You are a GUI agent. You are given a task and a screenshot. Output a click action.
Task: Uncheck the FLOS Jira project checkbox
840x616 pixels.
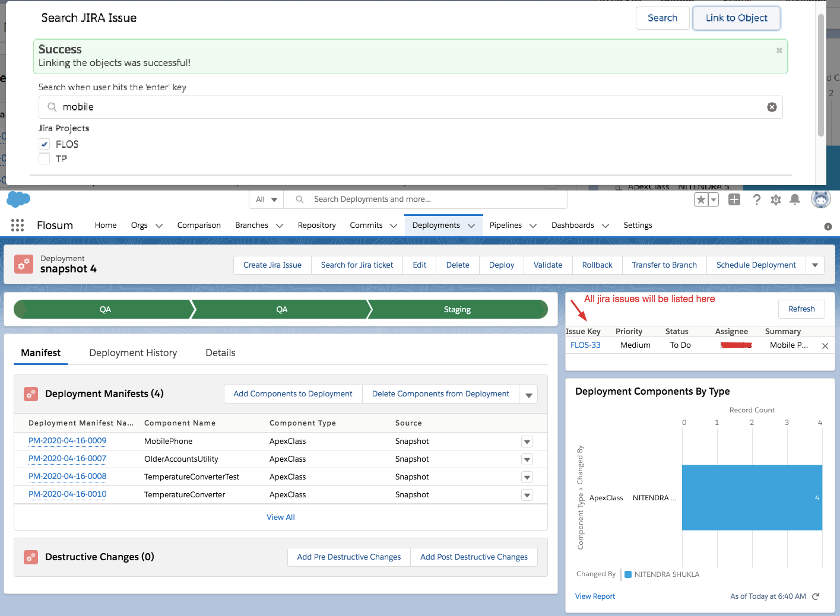tap(45, 144)
